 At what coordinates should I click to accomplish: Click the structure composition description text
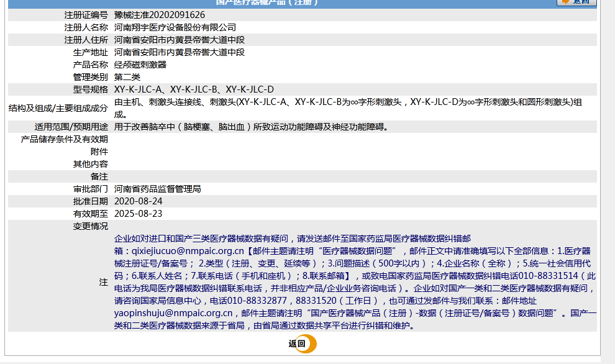348,108
